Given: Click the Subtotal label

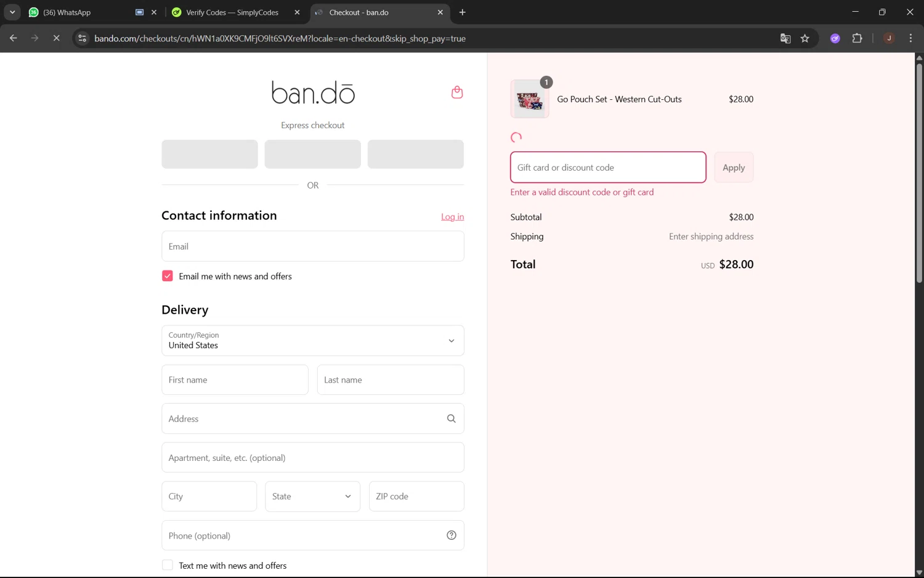Looking at the screenshot, I should 526,217.
